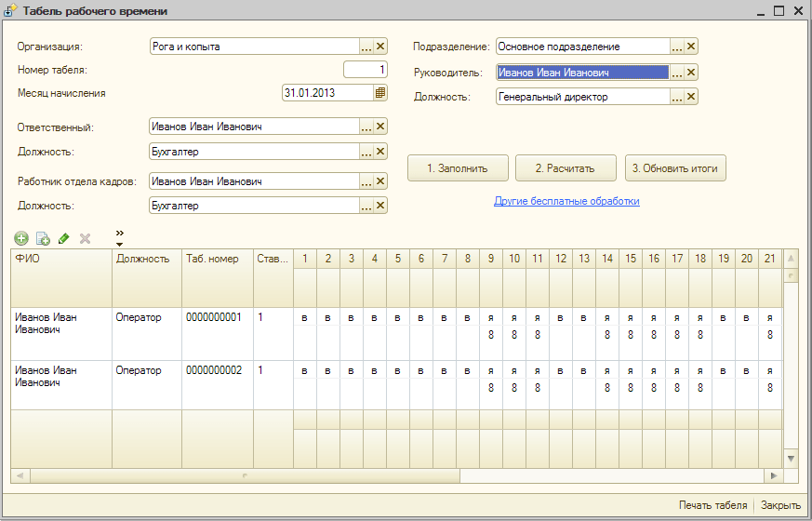Screen dimensions: 812x521
Task: Open the selection list for Руководитель's Должность
Action: [x=677, y=97]
